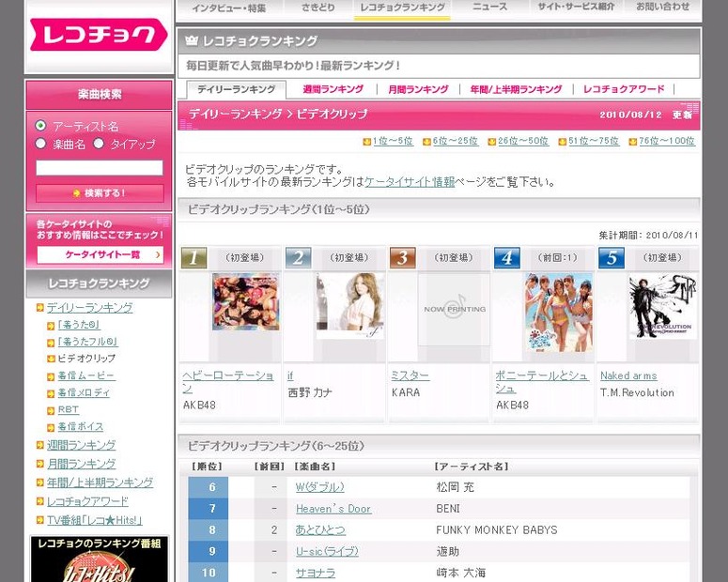The width and height of the screenshot is (728, 582).
Task: Jump to 76位～100位 anchor link
Action: [x=667, y=141]
